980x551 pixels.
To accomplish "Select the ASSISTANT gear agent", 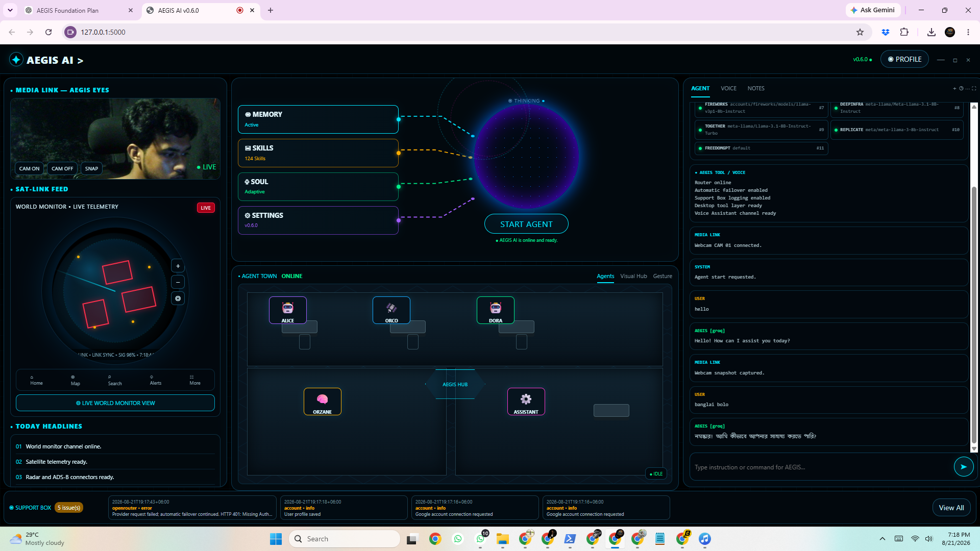I will 526,402.
